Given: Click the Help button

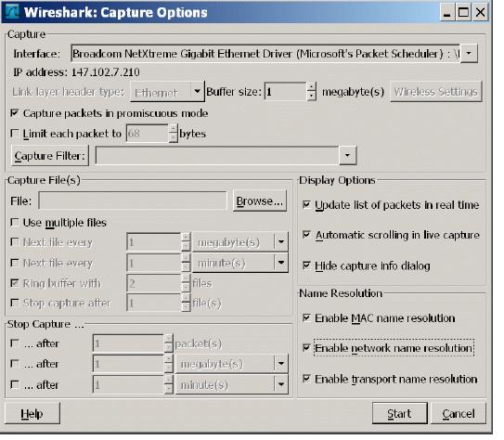Looking at the screenshot, I should click(x=32, y=414).
